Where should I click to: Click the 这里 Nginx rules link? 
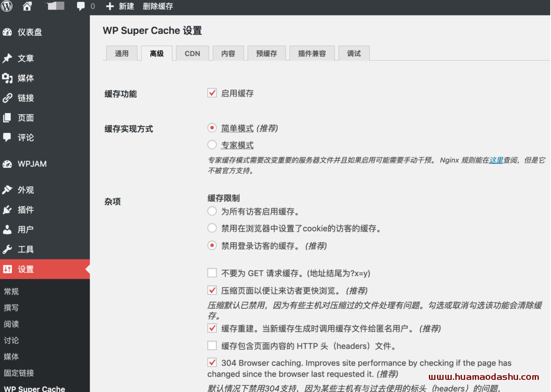pos(496,160)
